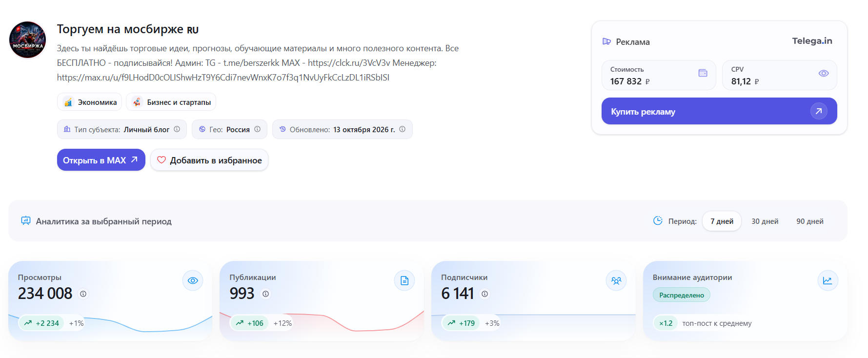
Task: Click the +179 subscribers growth badge
Action: (461, 323)
